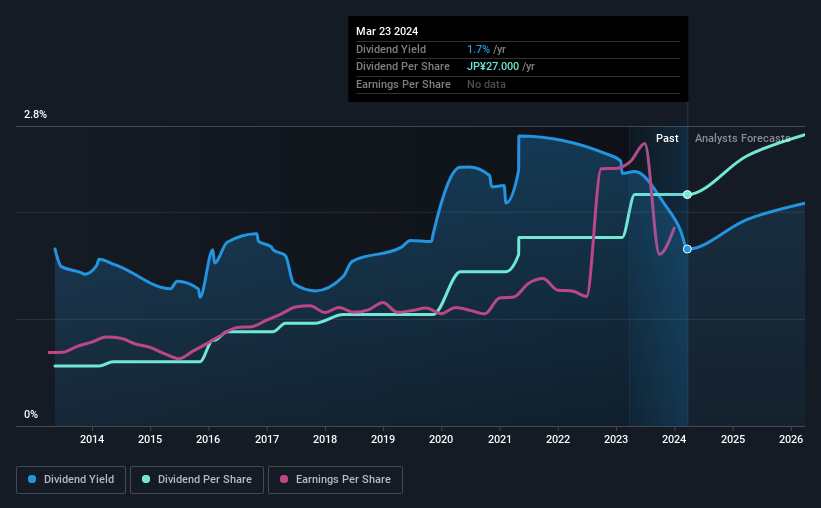Click the 2020 x-axis label
The height and width of the screenshot is (508, 821).
tap(441, 439)
